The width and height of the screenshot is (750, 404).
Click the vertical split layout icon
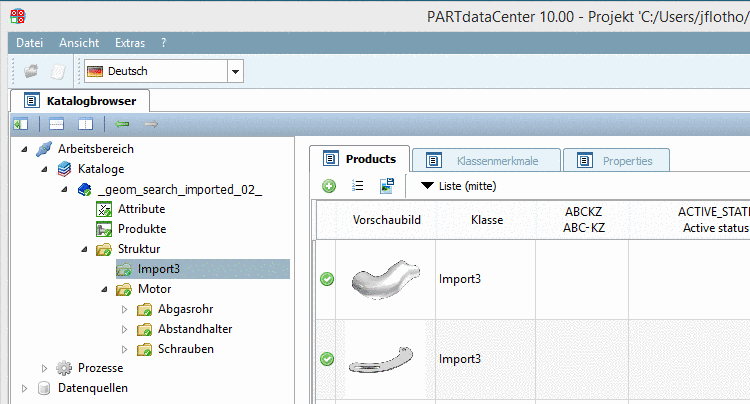click(85, 124)
